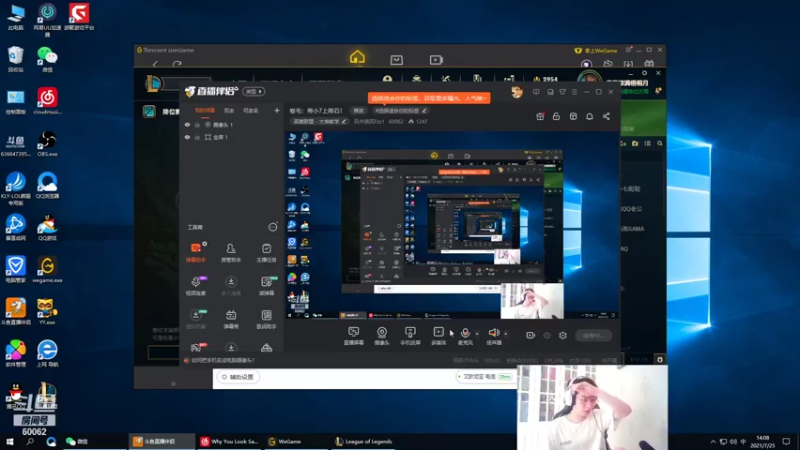Open the phone-as-camera help link
Screen dimensions: 800x450
pos(222,360)
